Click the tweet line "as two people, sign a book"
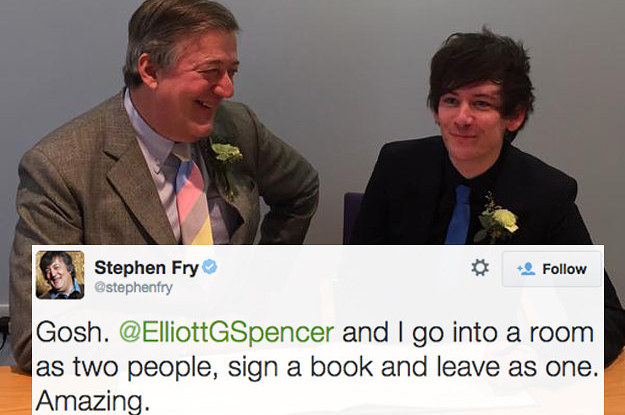This screenshot has width=625, height=415. click(204, 368)
